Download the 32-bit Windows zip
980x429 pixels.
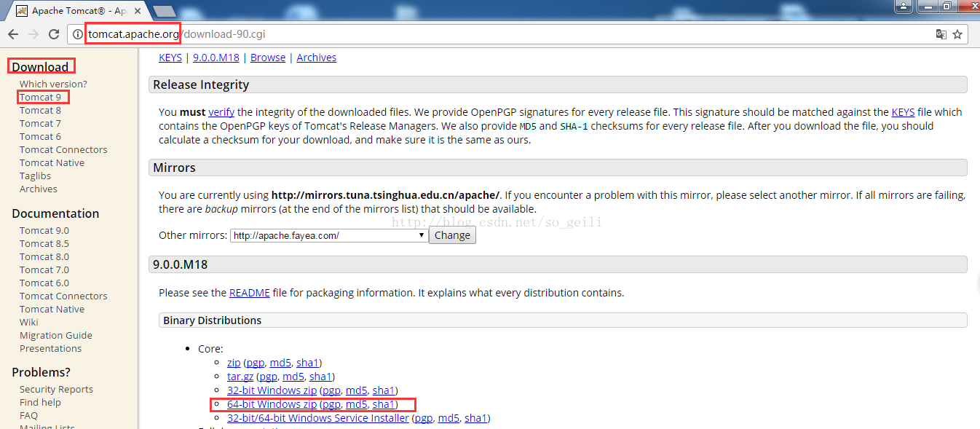click(x=272, y=390)
